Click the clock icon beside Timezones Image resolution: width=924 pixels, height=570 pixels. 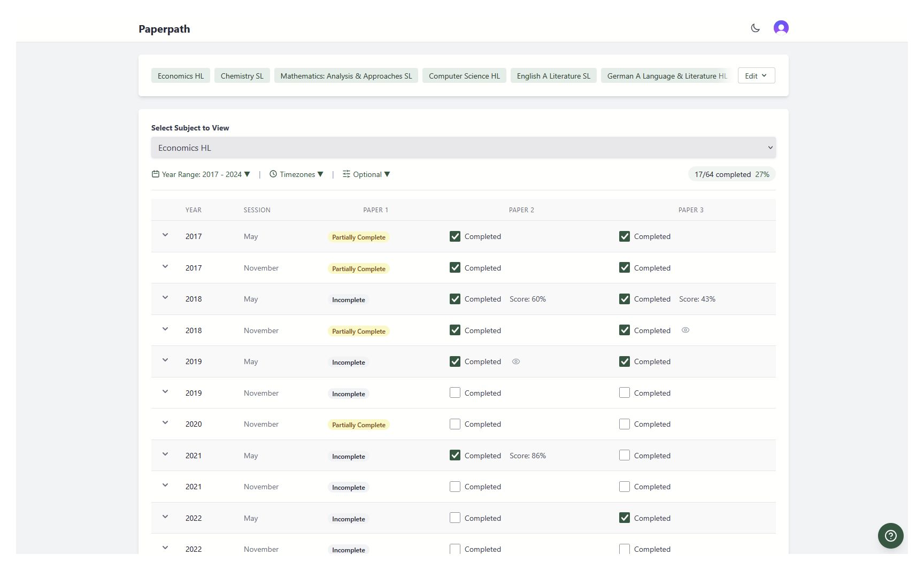pyautogui.click(x=273, y=174)
